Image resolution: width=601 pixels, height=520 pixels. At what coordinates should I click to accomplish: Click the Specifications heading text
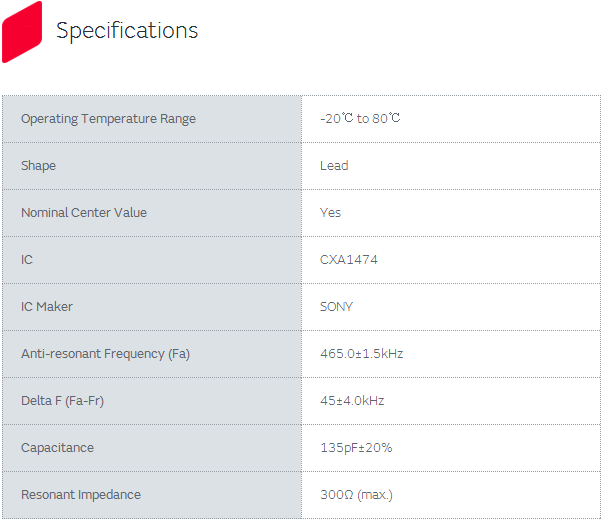(127, 31)
